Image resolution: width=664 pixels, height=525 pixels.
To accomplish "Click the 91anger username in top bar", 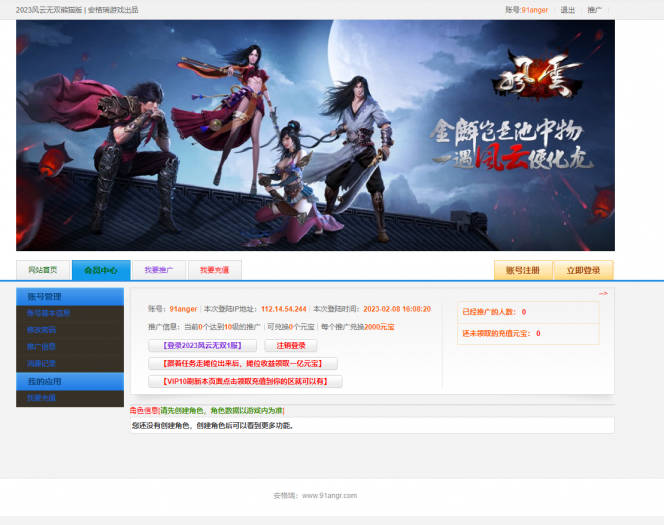I will pos(535,9).
